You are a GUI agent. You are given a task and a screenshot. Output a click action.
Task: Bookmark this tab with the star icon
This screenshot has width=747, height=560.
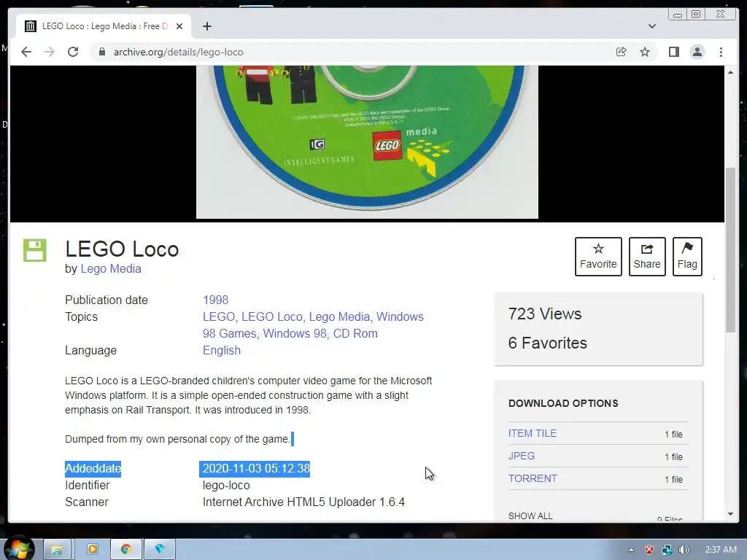pos(645,52)
